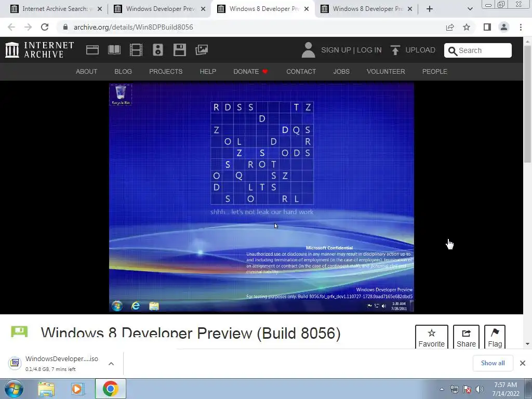Open the HELP menu item

208,72
